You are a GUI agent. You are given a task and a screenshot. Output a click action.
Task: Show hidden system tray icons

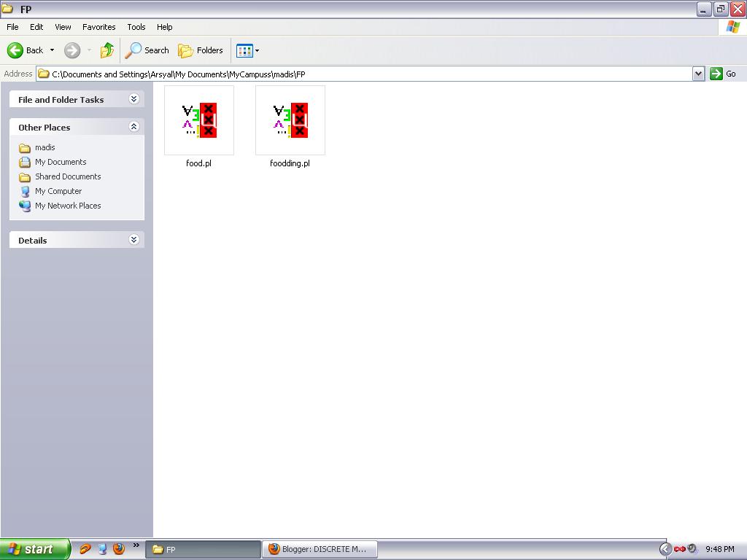pos(665,549)
